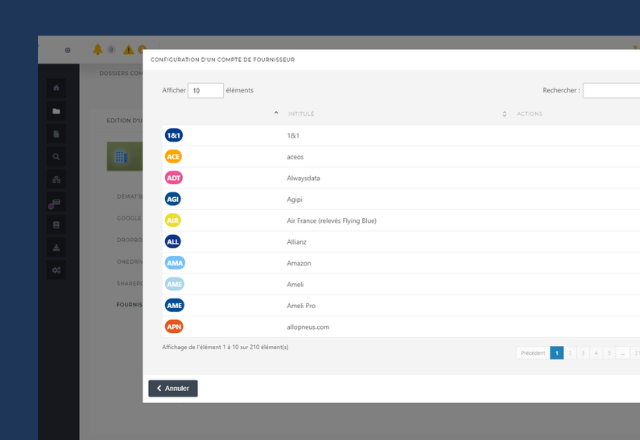Click the Précédent pagination button
The image size is (640, 440).
pyautogui.click(x=533, y=353)
